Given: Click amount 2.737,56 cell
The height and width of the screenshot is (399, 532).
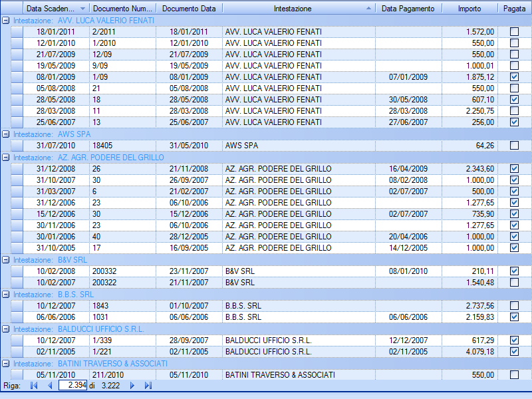Looking at the screenshot, I should pos(469,306).
